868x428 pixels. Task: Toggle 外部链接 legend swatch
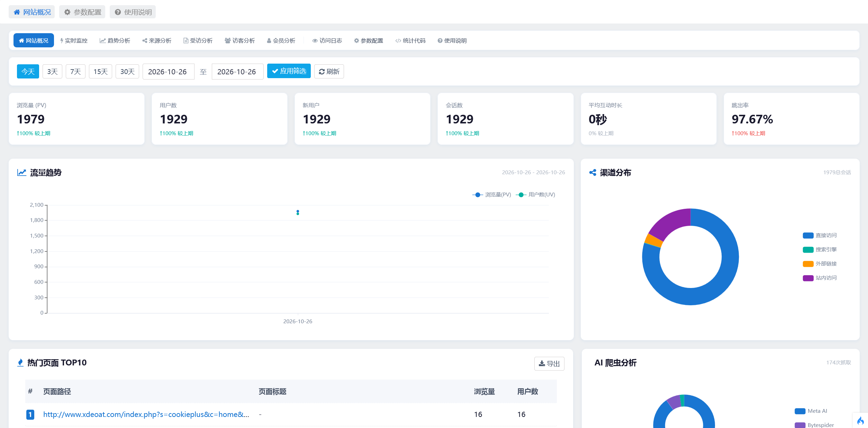point(808,264)
